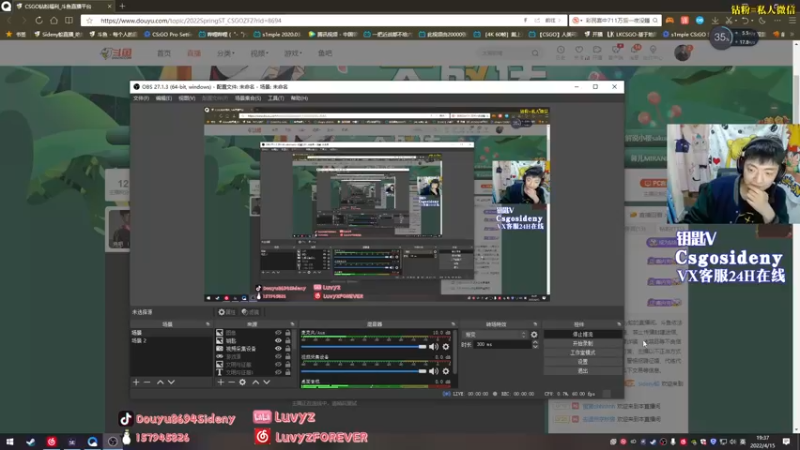Open NetEase Music red taskbar icon
This screenshot has width=800, height=450.
pos(52,441)
